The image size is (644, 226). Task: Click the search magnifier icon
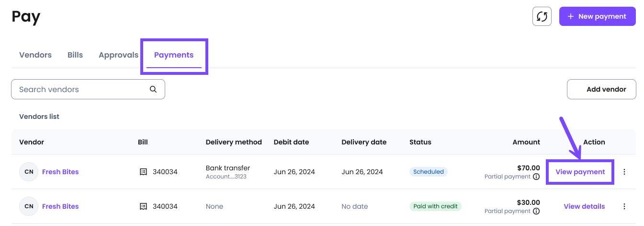(153, 89)
